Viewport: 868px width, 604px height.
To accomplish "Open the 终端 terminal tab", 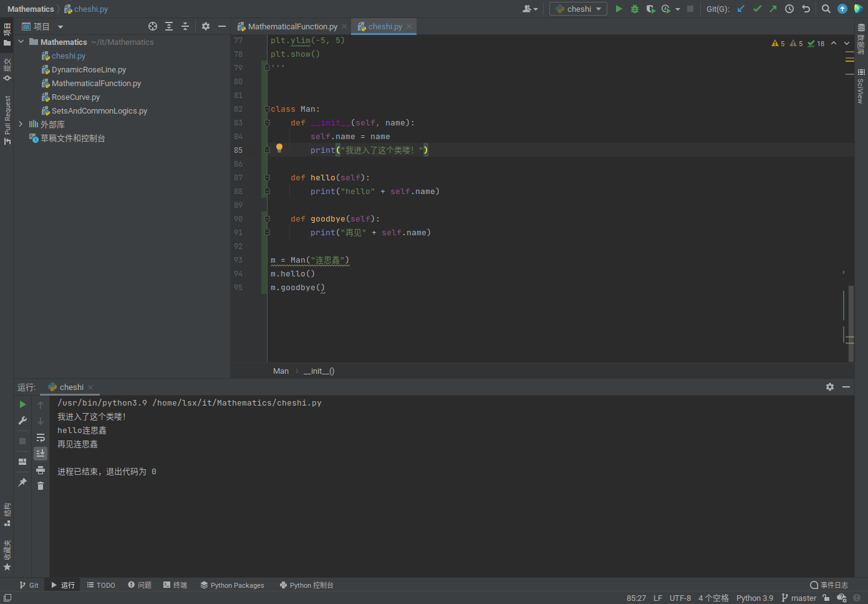I will coord(175,585).
